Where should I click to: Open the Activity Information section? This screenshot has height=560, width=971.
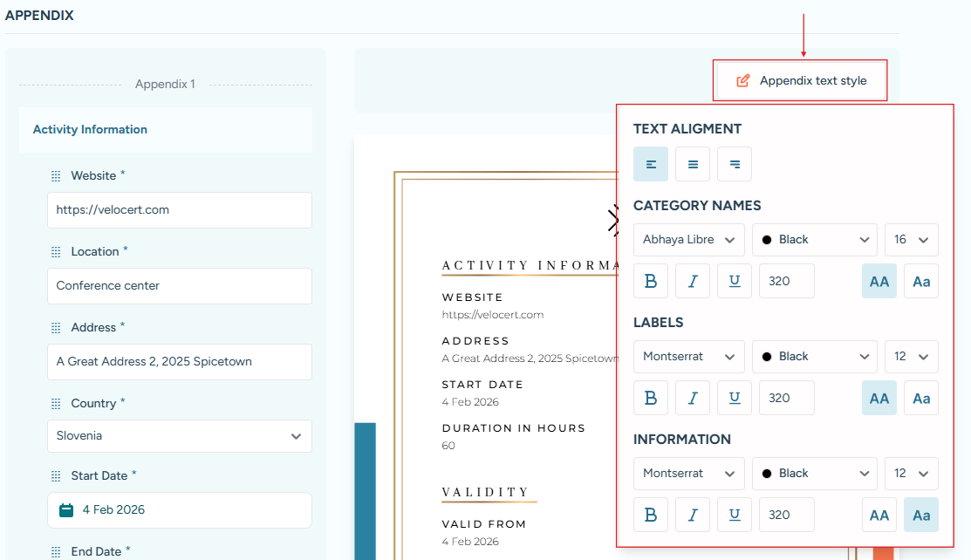90,130
